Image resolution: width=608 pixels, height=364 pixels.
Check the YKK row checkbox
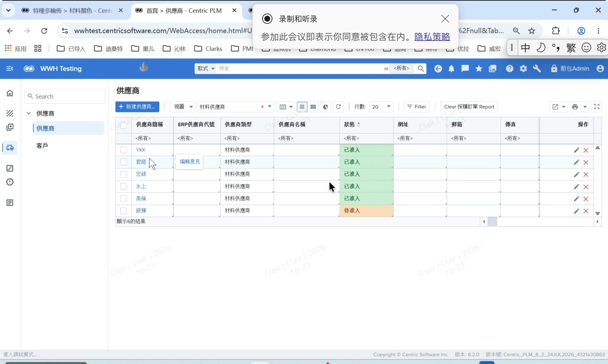(124, 150)
